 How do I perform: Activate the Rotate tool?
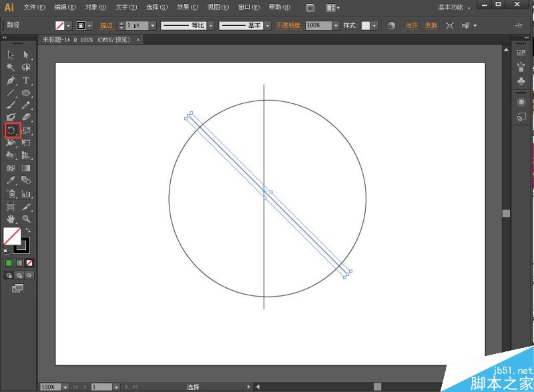point(12,130)
